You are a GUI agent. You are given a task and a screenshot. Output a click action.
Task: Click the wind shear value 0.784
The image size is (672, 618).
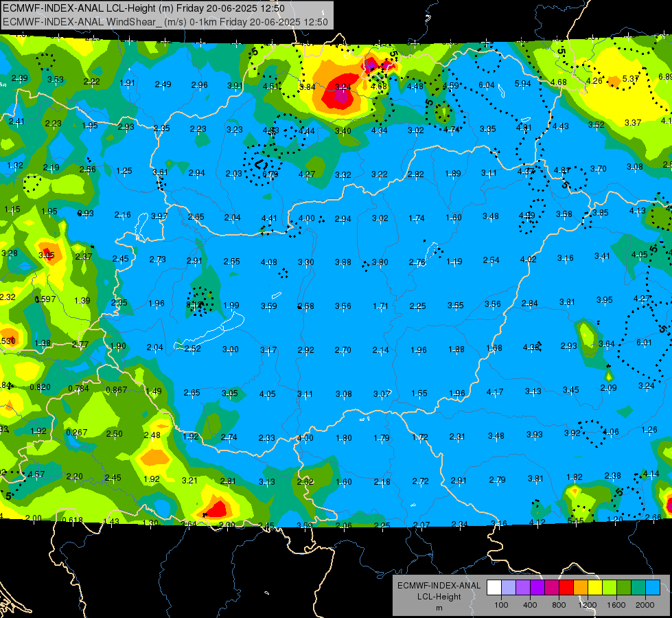[x=78, y=389]
